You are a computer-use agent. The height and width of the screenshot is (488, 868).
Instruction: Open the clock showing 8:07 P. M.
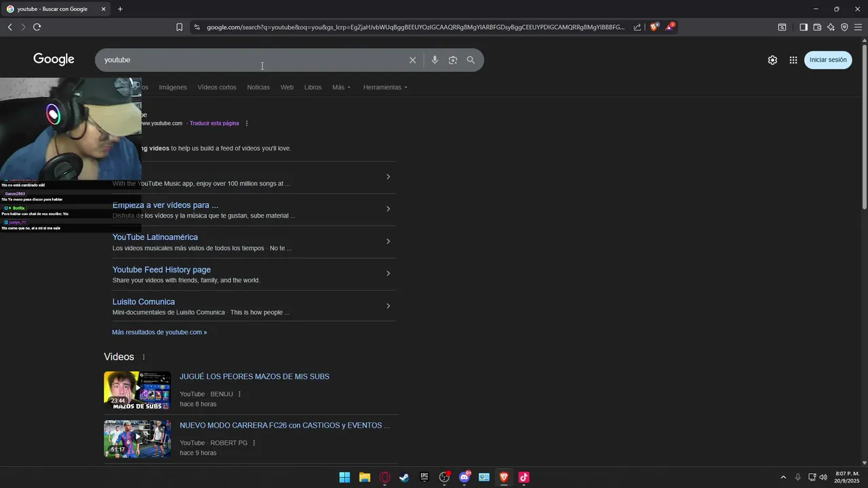[x=848, y=477]
